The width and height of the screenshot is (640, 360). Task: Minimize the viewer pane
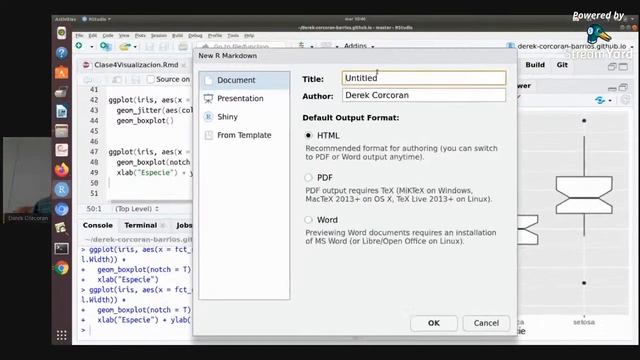coord(612,88)
